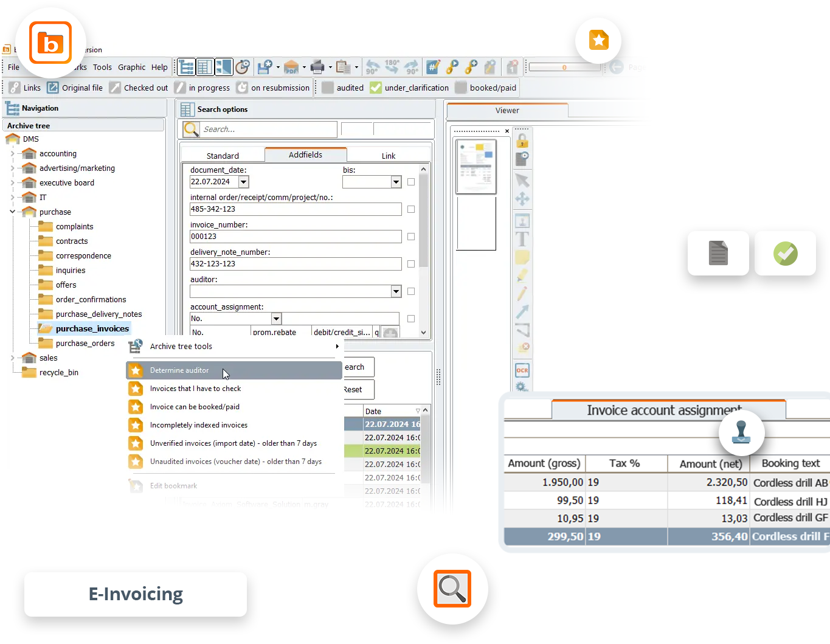Choose Determine auditor from the context menu
The image size is (830, 644).
coord(179,370)
